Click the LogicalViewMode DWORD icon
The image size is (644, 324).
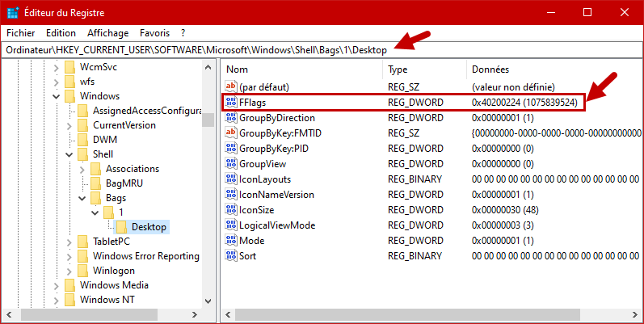(231, 225)
